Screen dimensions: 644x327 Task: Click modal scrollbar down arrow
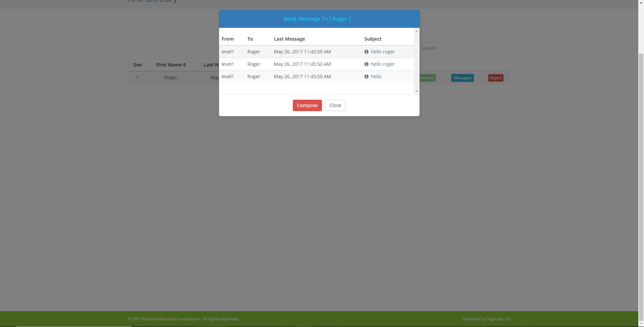point(417,91)
